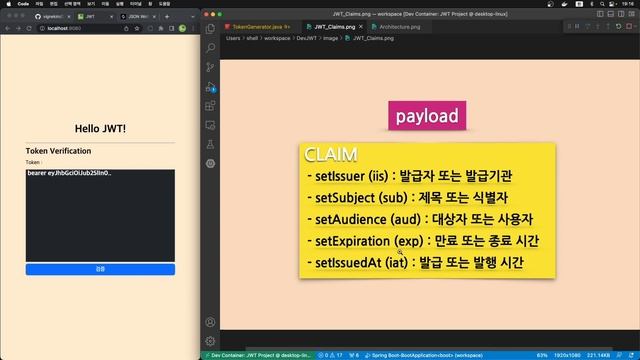Toggle the primary side bar layout icon

(x=600, y=14)
